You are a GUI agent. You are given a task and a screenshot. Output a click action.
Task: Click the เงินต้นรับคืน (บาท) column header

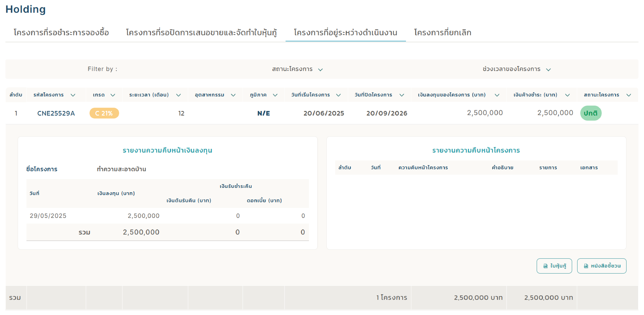(x=189, y=201)
